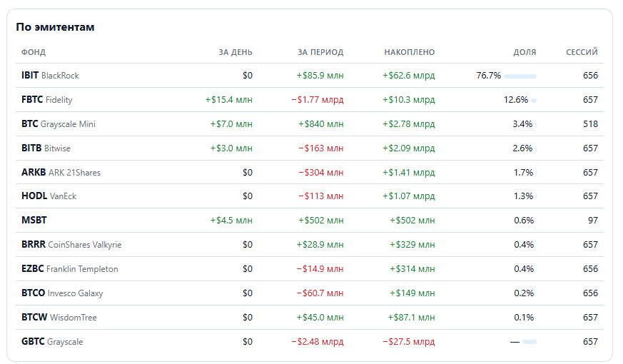This screenshot has width=623, height=364.
Task: Click IBIT period value +$85.9 млн
Action: click(x=320, y=76)
